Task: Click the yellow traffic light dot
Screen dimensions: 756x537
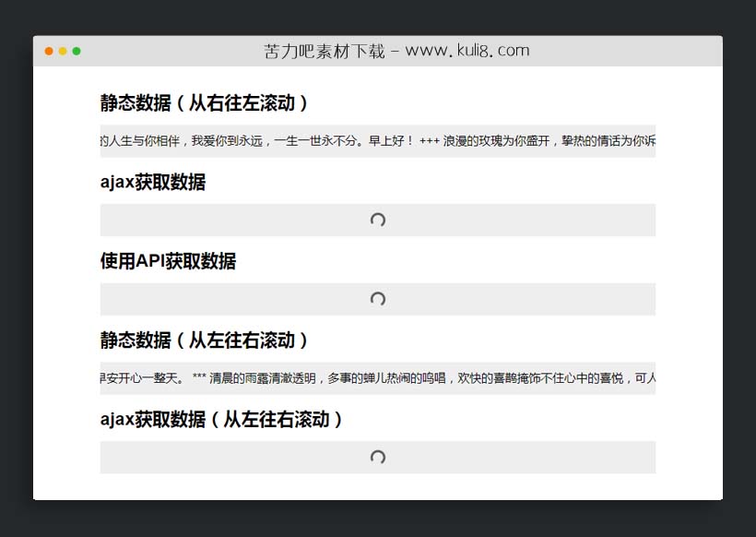Action: click(x=63, y=52)
